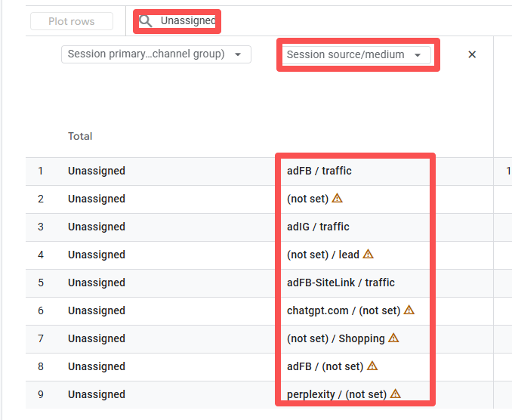Image resolution: width=512 pixels, height=420 pixels.
Task: Click Unassigned in row 1
Action: pos(97,171)
